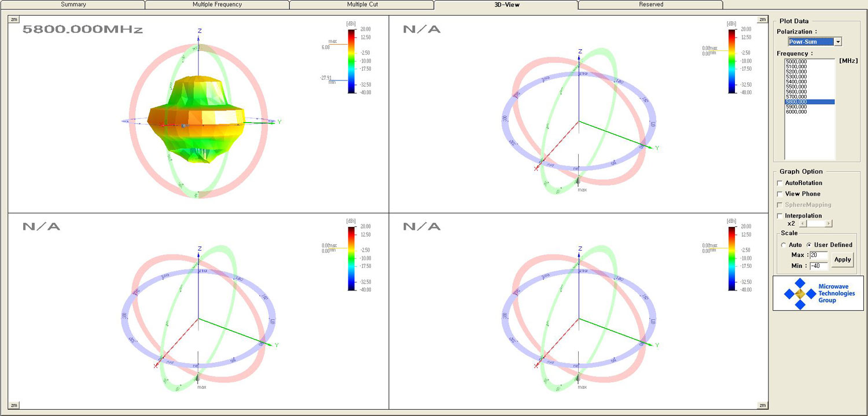Click the N/A title of the top-right plot
Viewport: 868px width, 416px height.
click(422, 29)
